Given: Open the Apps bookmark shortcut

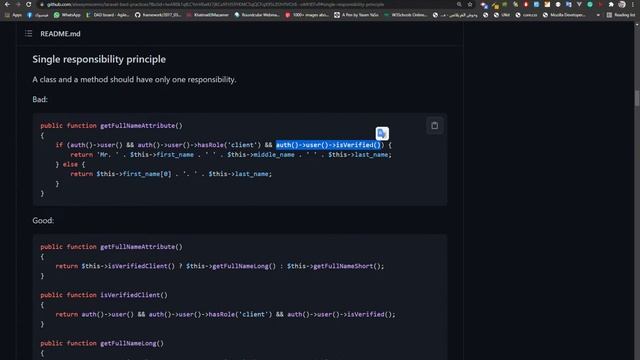Looking at the screenshot, I should 13,15.
